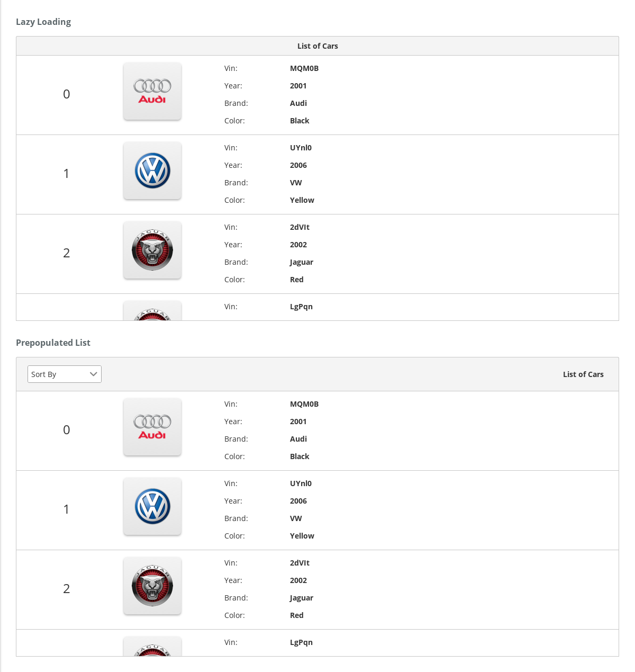Screen dimensions: 635x672
Task: Click List of Cars header in Prepopulated List
Action: (x=583, y=374)
